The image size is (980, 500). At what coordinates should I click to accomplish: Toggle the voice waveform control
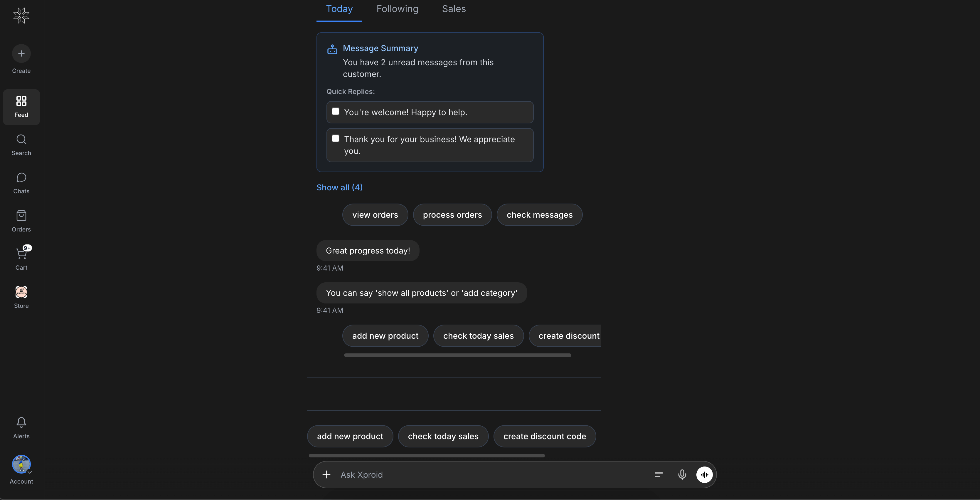pos(705,474)
